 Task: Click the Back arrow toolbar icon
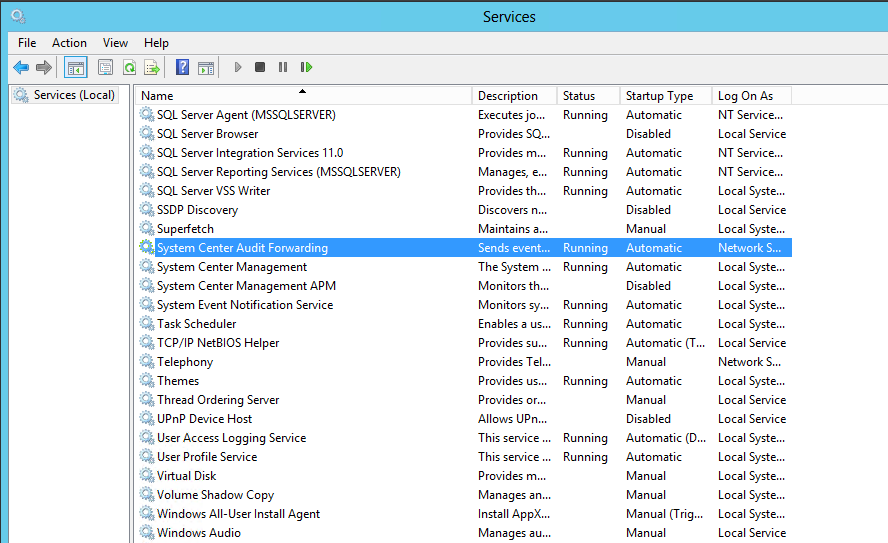tap(21, 68)
